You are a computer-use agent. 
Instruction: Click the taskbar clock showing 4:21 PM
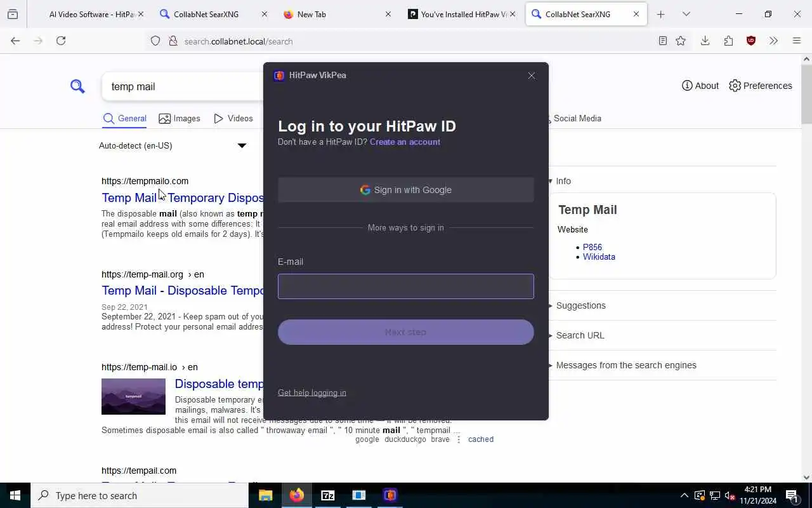coord(758,495)
